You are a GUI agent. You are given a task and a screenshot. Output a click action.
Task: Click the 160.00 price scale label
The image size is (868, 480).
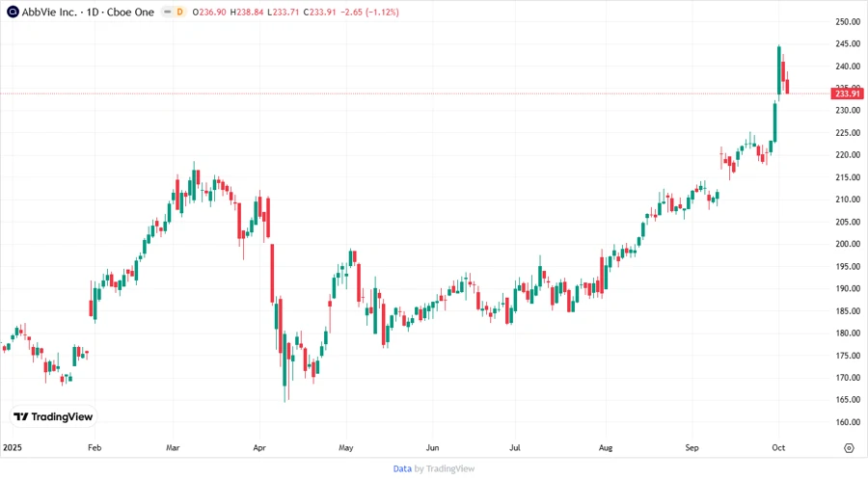[847, 422]
